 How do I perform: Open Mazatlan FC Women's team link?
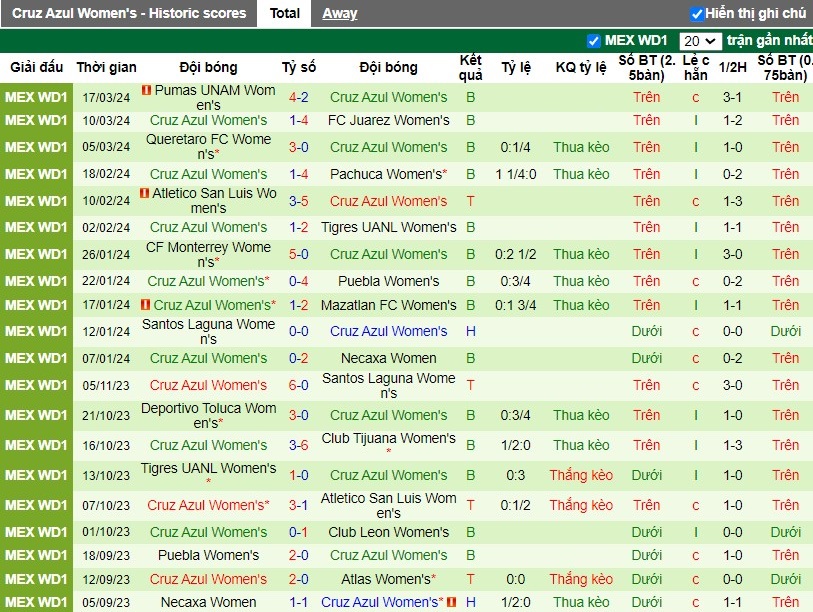click(388, 305)
